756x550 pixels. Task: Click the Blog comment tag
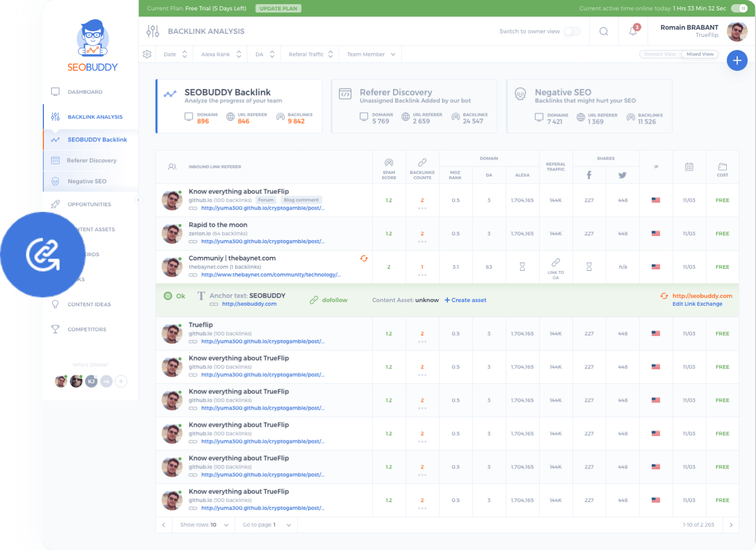pyautogui.click(x=301, y=200)
